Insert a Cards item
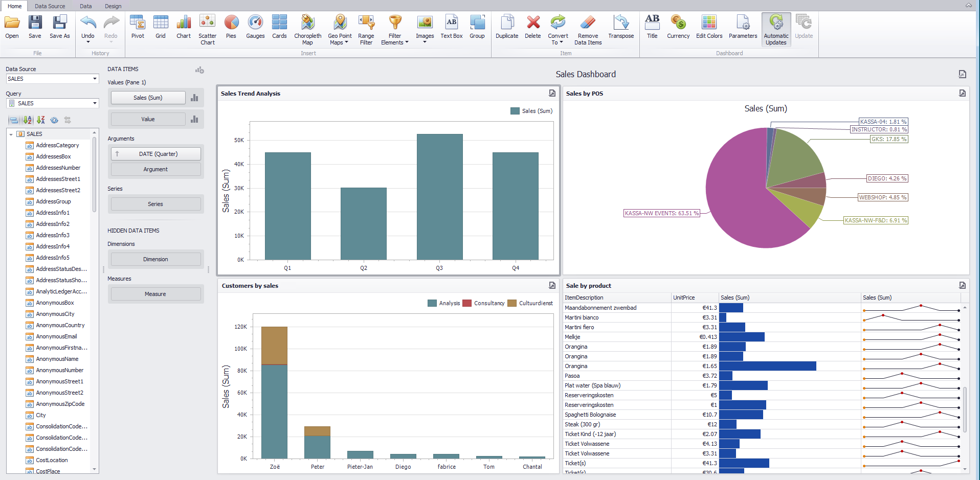 (x=279, y=27)
